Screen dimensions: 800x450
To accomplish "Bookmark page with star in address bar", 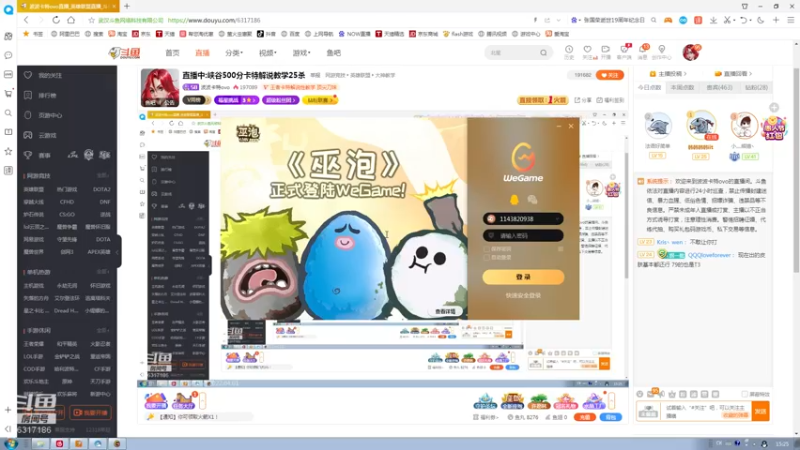I will [91, 20].
